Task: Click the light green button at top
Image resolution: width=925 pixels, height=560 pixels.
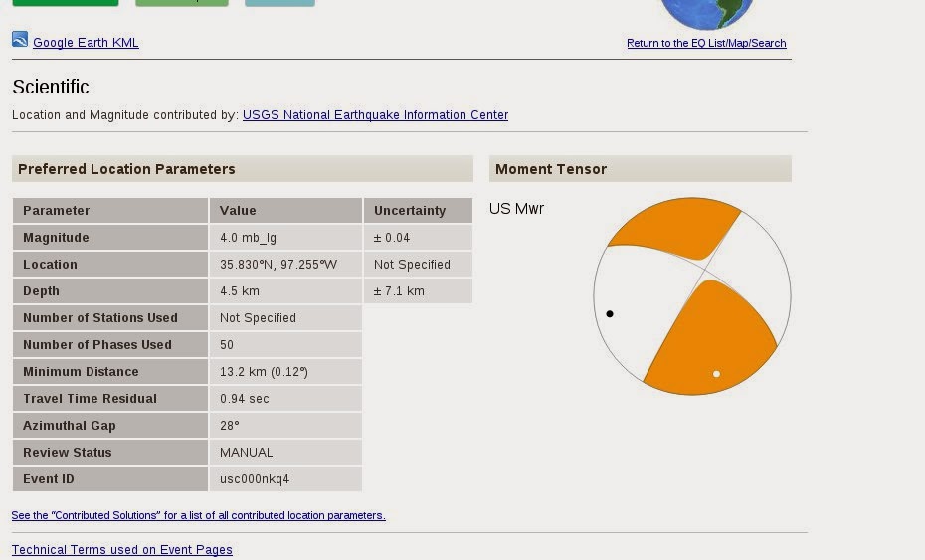Action: click(x=182, y=3)
